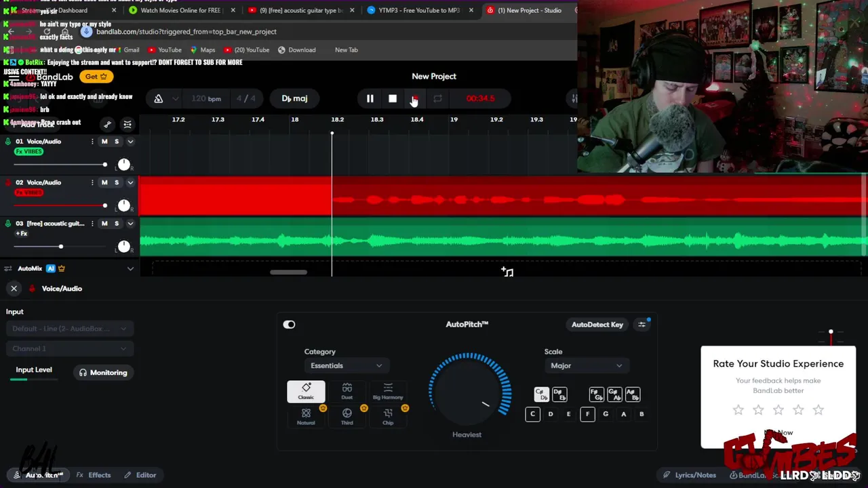Image resolution: width=868 pixels, height=488 pixels.
Task: Open the BandLab hamburger menu
Action: [14, 77]
